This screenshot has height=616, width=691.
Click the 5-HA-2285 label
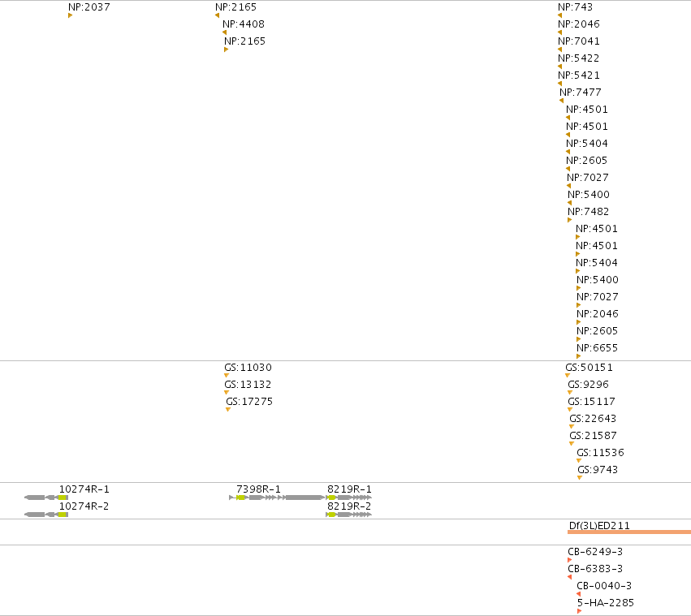[x=606, y=603]
